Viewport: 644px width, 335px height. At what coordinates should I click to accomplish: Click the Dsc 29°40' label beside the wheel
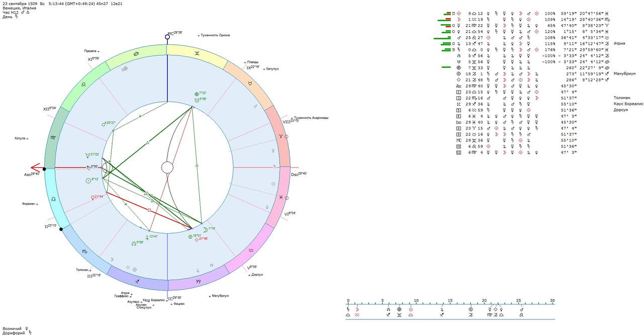pyautogui.click(x=299, y=174)
